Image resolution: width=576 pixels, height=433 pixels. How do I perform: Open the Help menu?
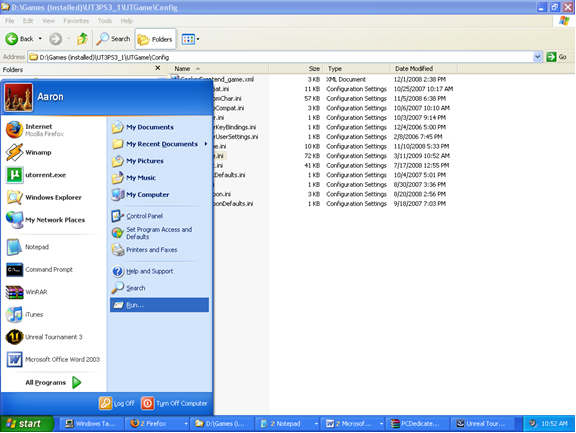click(127, 21)
